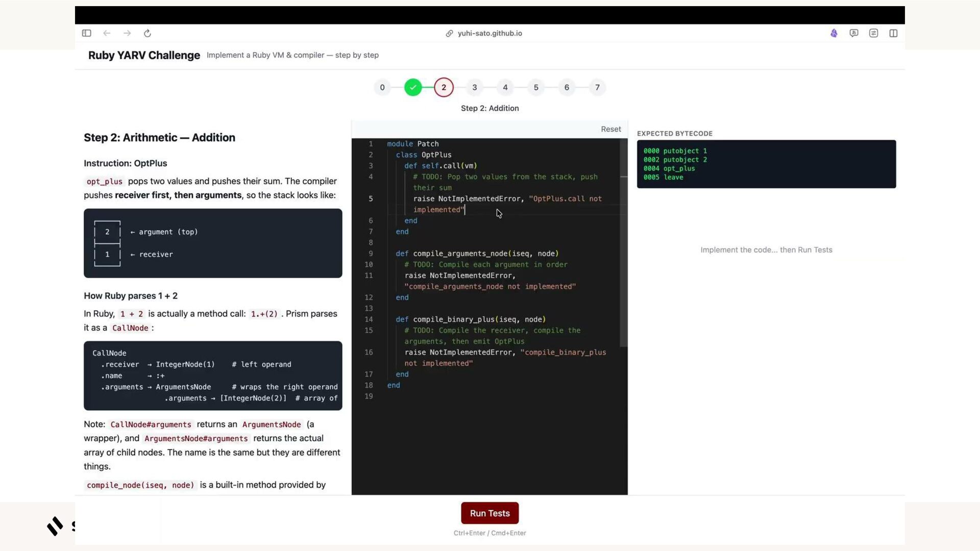Click the browser forward arrow
980x551 pixels.
[127, 33]
